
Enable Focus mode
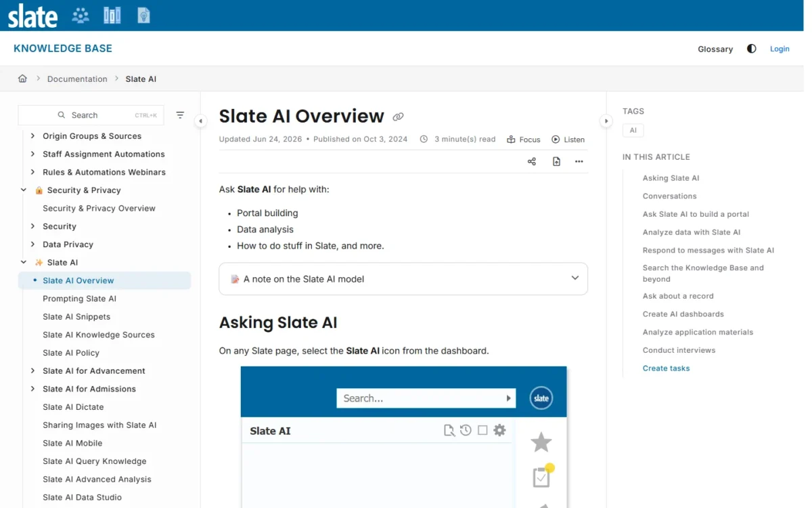[x=524, y=140]
